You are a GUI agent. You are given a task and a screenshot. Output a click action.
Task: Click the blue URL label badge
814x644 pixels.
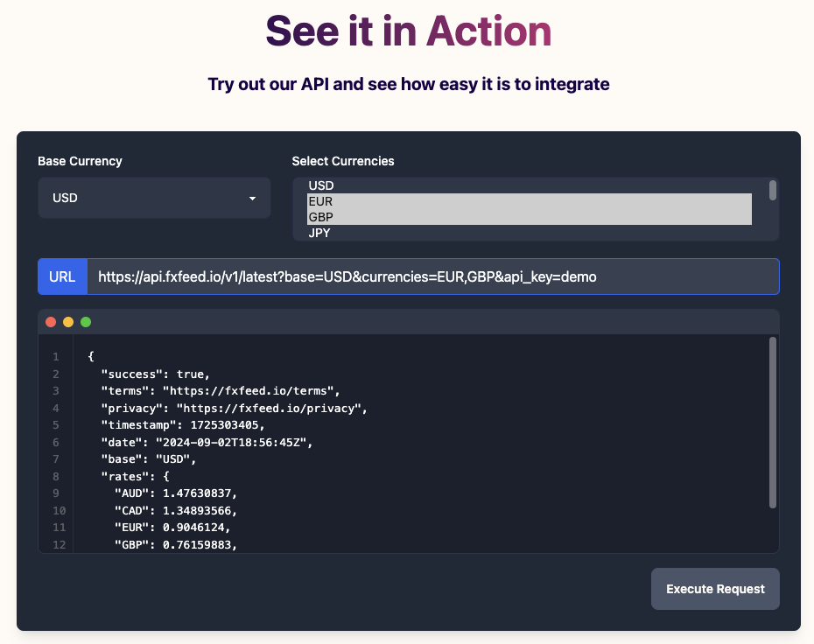(x=62, y=276)
